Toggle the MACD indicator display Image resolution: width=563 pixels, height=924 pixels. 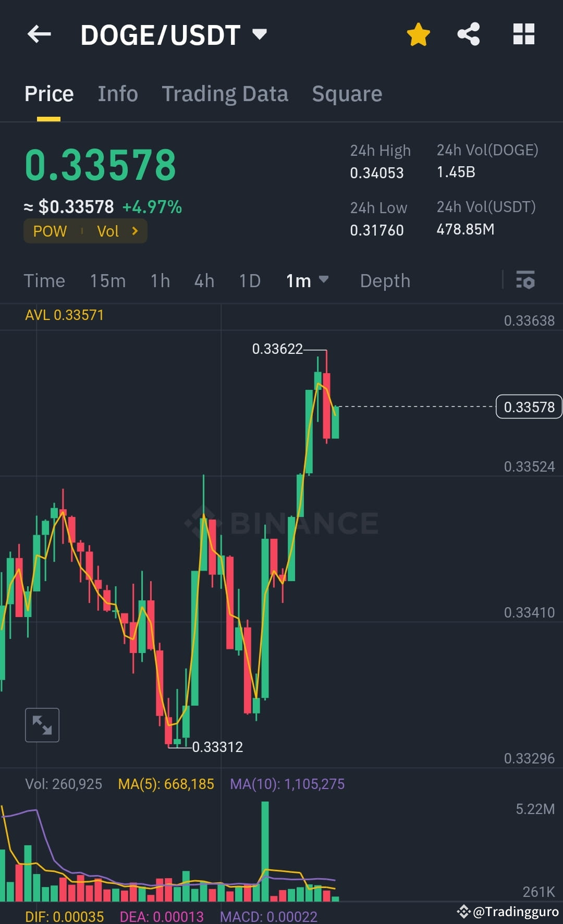pos(269,917)
